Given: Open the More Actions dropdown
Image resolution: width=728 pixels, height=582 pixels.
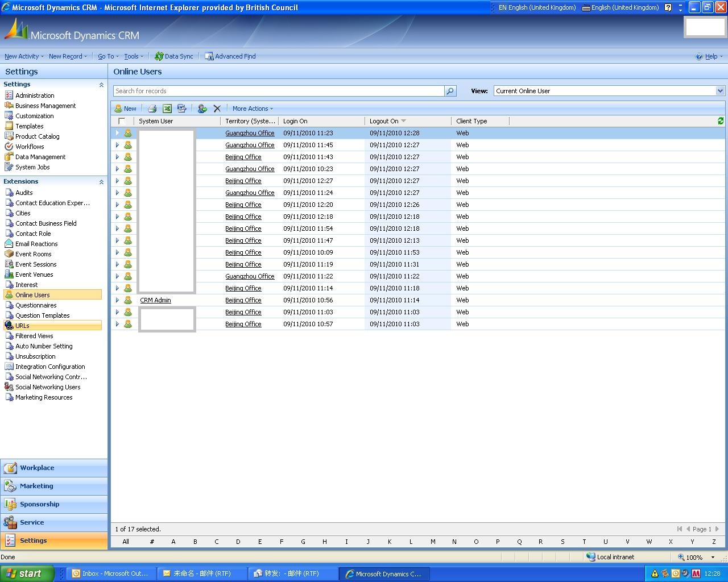Looking at the screenshot, I should tap(253, 109).
